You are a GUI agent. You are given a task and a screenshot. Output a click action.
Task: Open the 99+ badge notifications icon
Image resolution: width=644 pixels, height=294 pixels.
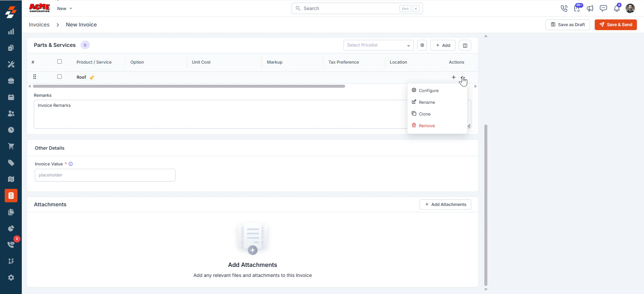click(577, 8)
